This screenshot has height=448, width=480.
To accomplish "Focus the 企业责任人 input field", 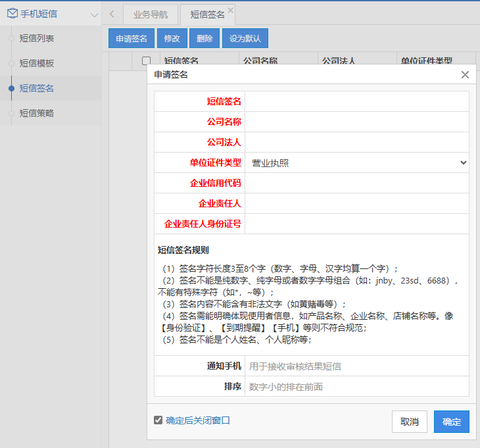I will click(x=356, y=203).
